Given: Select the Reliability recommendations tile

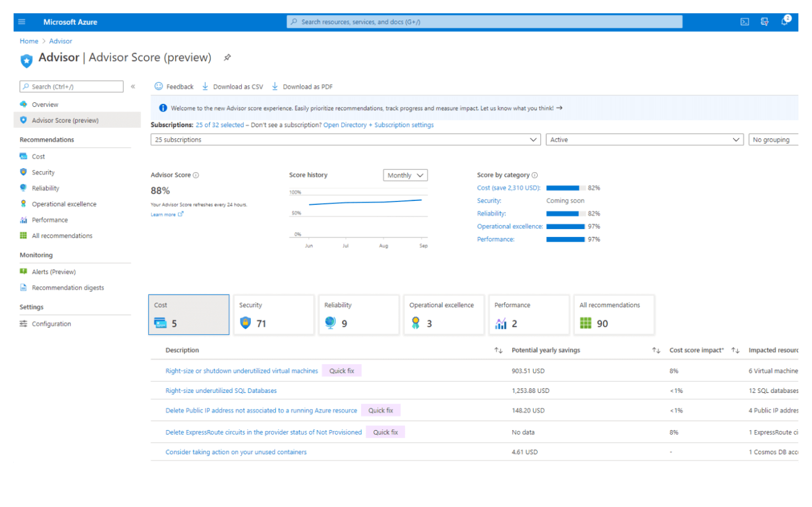Looking at the screenshot, I should [358, 315].
